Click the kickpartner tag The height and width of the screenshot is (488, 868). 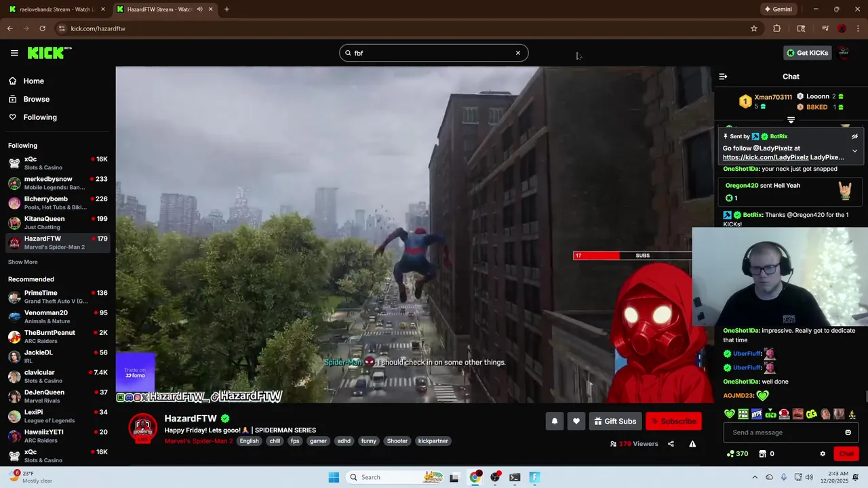[x=433, y=441]
